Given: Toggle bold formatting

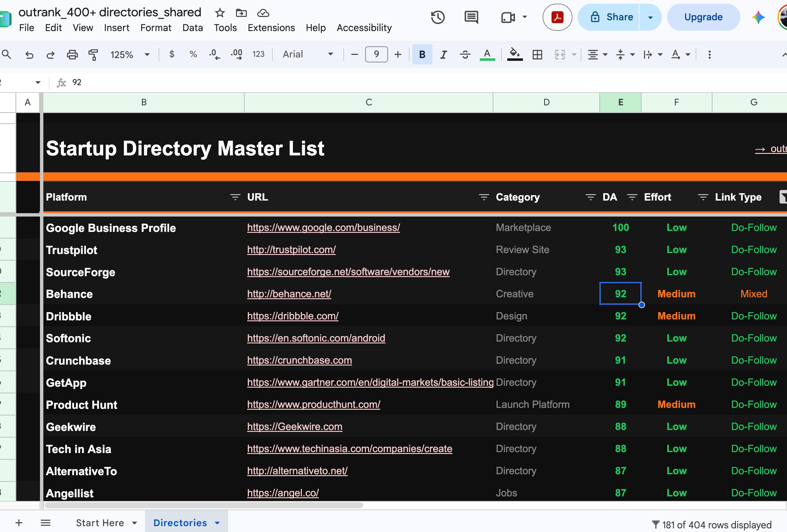Looking at the screenshot, I should (x=422, y=54).
